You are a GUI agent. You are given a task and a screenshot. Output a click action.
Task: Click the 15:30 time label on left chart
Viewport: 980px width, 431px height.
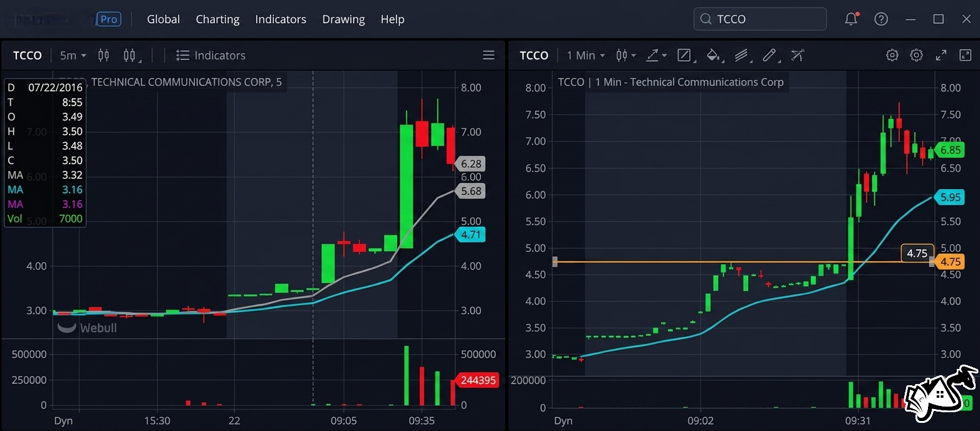pos(157,420)
